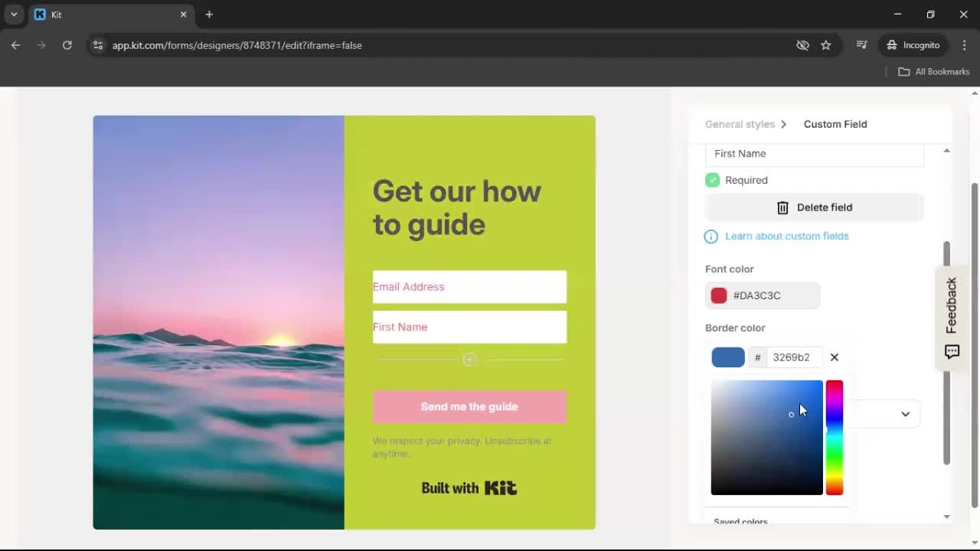Go back to General styles breadcrumb
Image resolution: width=980 pixels, height=551 pixels.
pos(740,124)
